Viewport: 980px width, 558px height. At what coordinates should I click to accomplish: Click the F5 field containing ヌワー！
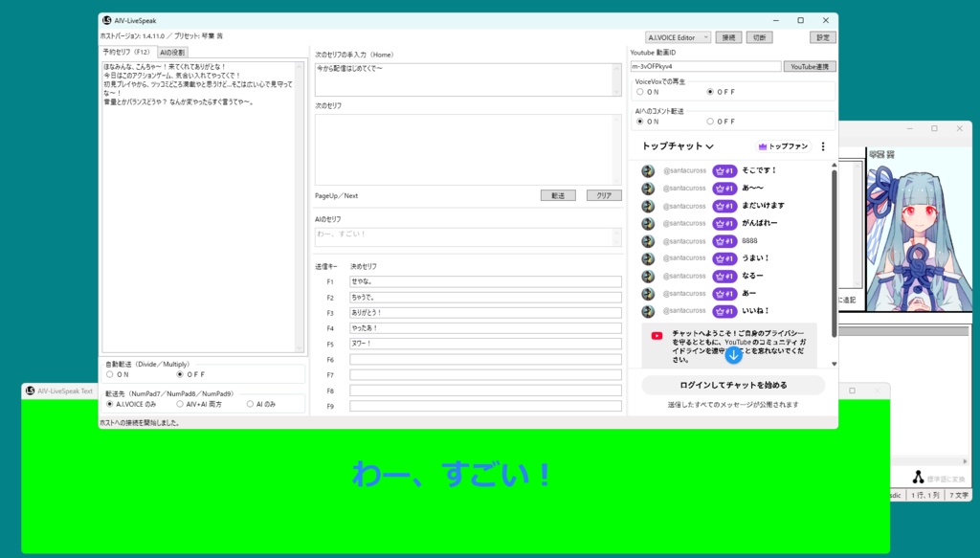coord(485,344)
